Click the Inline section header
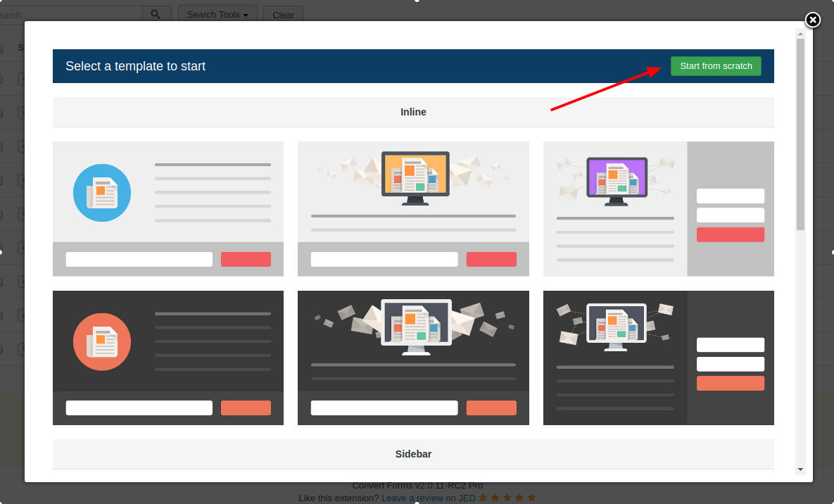 click(413, 112)
